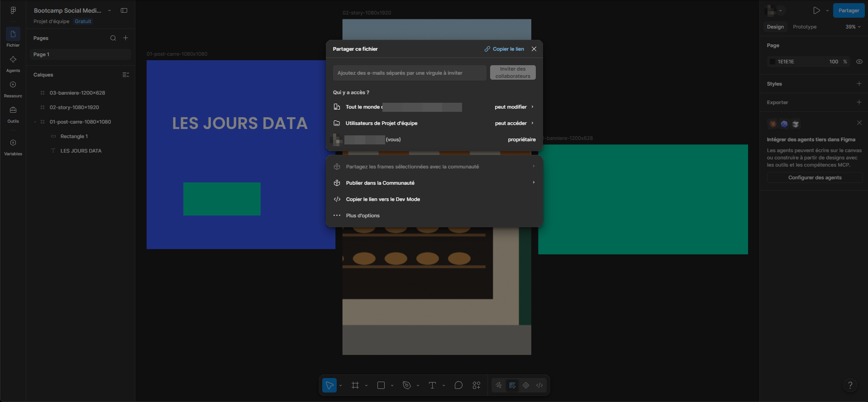Toggle page background visibility eye icon
Screen dimensions: 868x402
pos(859,62)
